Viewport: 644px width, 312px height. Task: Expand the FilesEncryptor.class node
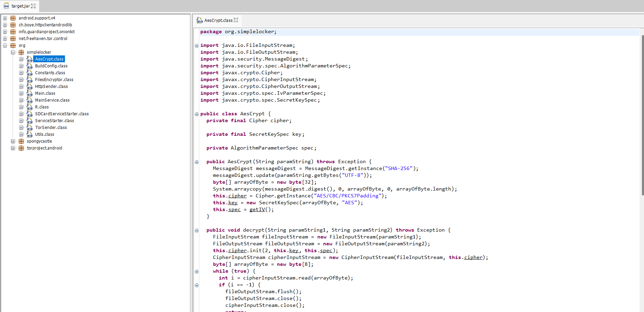(x=21, y=80)
